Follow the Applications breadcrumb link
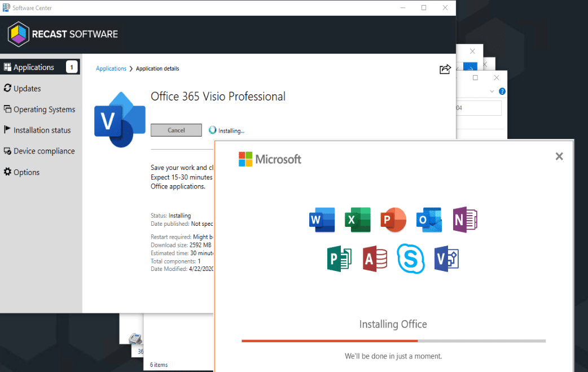This screenshot has height=372, width=588. point(111,69)
